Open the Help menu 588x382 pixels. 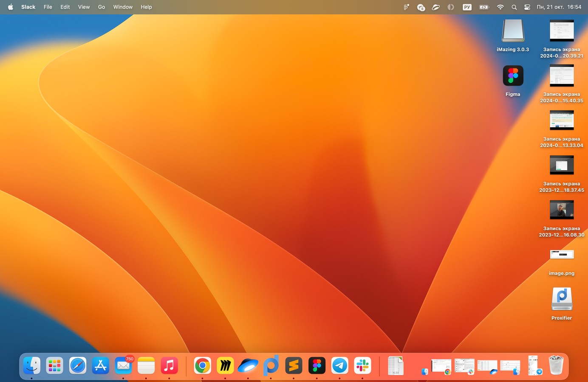click(147, 7)
